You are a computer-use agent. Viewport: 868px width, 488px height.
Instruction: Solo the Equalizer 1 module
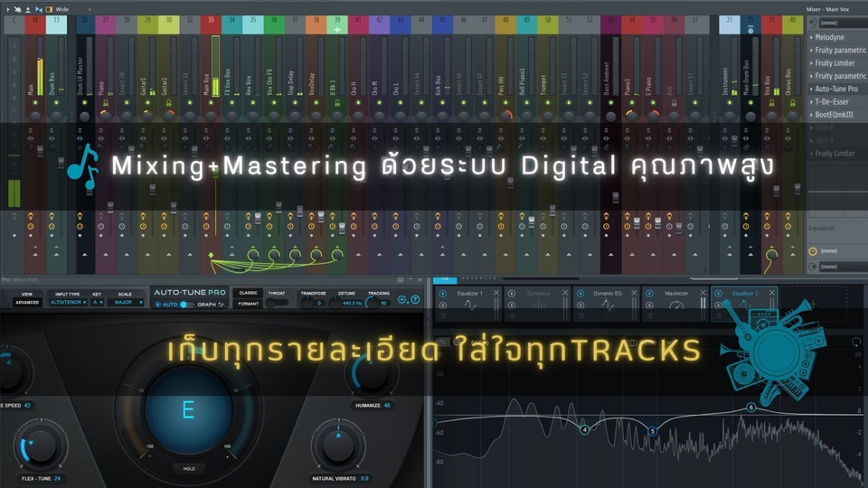tap(442, 305)
